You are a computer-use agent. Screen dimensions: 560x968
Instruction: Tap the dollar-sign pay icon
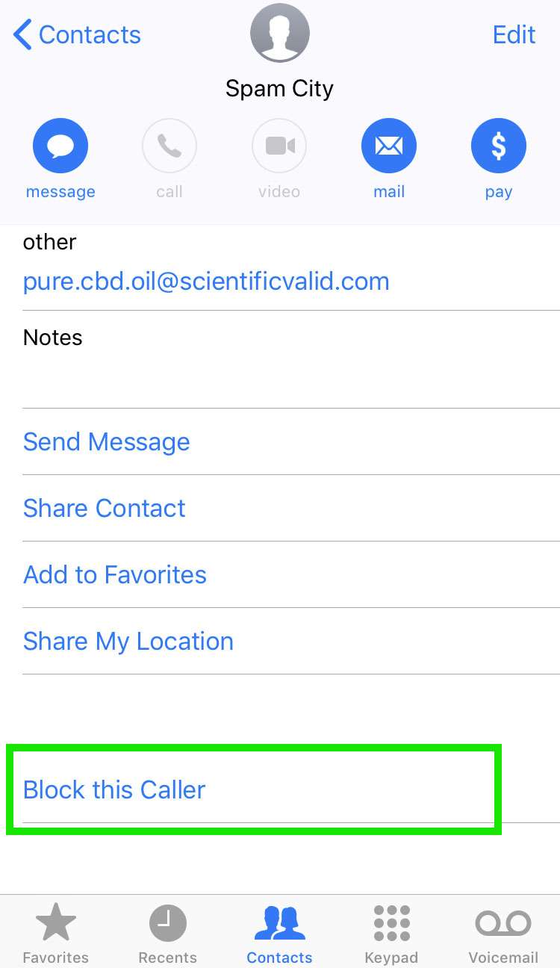(498, 146)
